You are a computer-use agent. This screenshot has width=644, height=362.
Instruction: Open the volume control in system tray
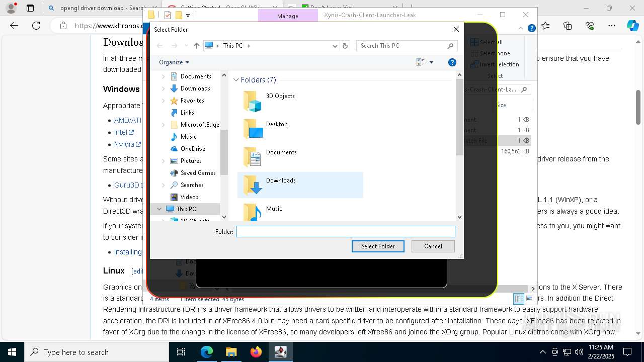(x=579, y=352)
